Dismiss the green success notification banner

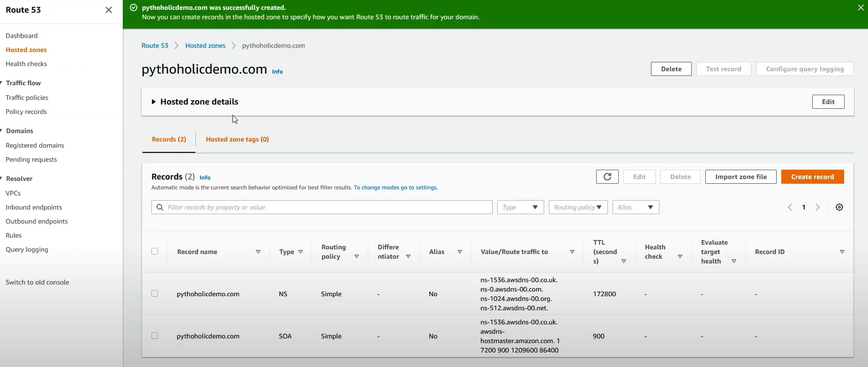(861, 7)
